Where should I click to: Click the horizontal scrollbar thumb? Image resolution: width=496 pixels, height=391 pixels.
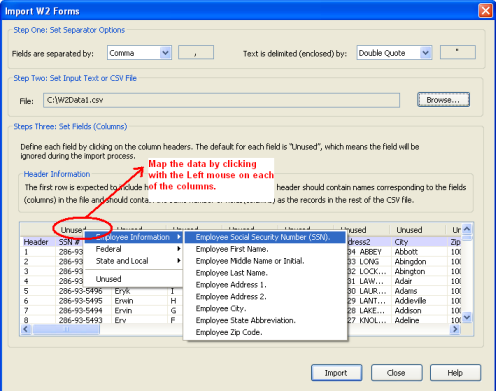click(66, 329)
